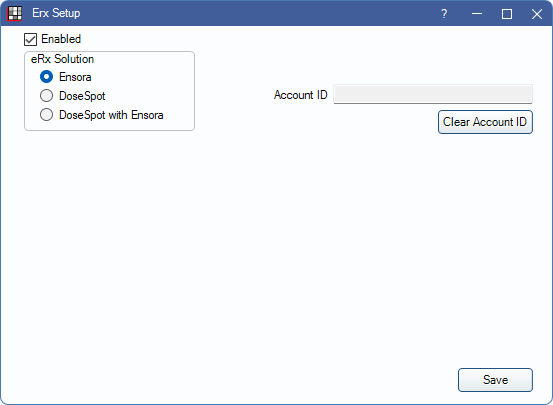
Task: Select the Ensora radio button
Action: 46,77
